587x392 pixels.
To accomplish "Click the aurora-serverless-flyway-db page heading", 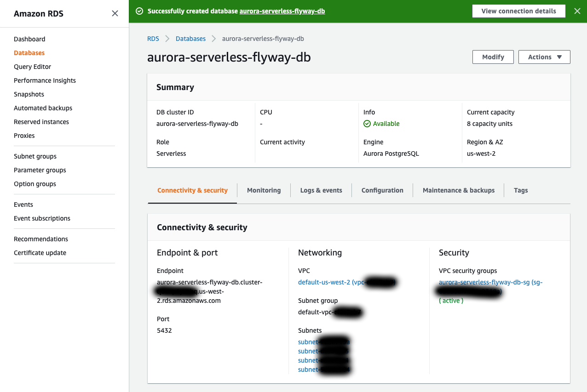I will click(x=229, y=57).
